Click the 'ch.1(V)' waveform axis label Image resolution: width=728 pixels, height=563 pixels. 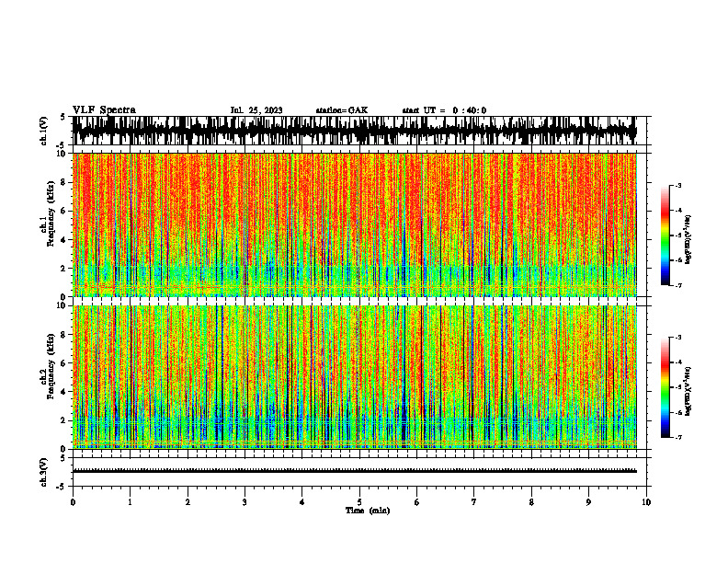(44, 131)
